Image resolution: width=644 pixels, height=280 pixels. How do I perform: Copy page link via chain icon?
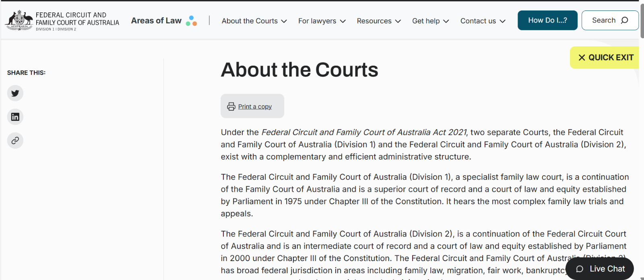coord(15,141)
